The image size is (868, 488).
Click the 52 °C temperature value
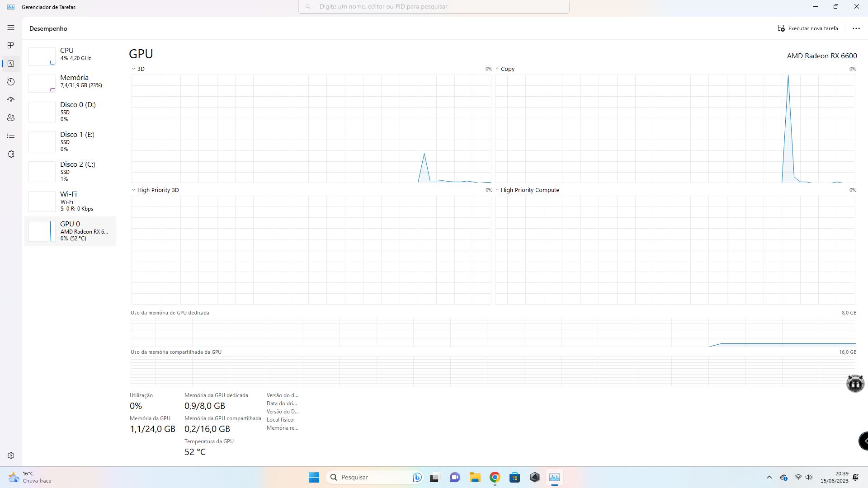(195, 452)
